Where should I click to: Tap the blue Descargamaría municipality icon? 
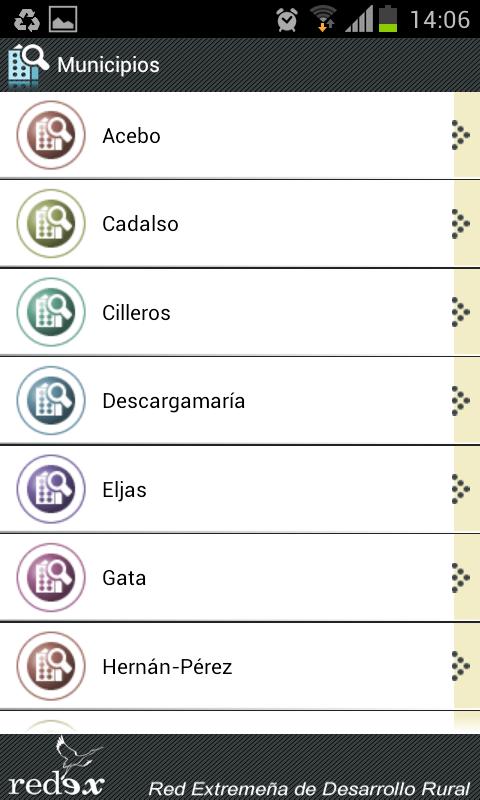click(x=51, y=401)
